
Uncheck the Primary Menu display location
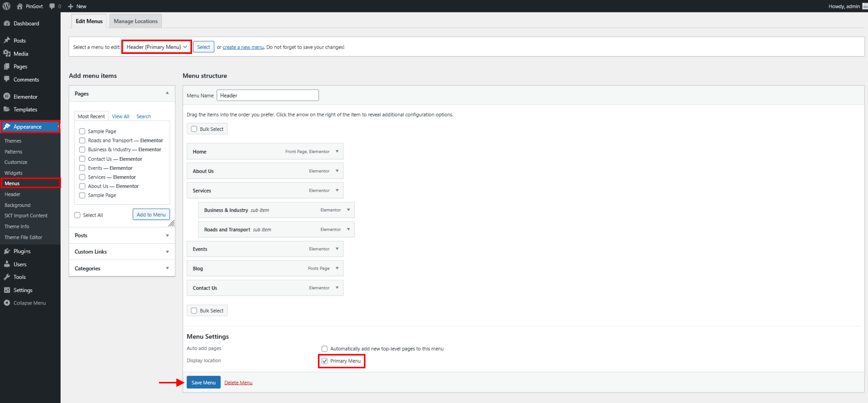[x=324, y=361]
